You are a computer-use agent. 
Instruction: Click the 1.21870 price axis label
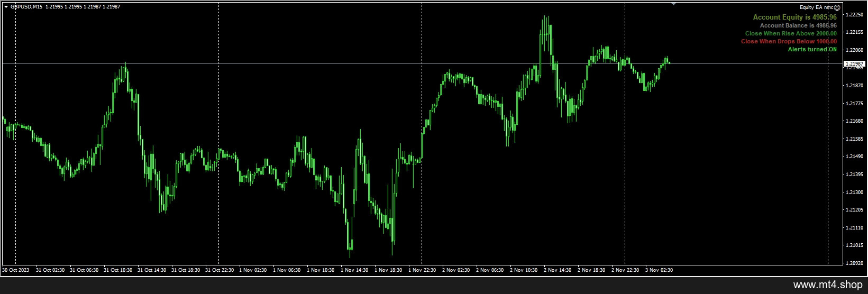pos(855,86)
